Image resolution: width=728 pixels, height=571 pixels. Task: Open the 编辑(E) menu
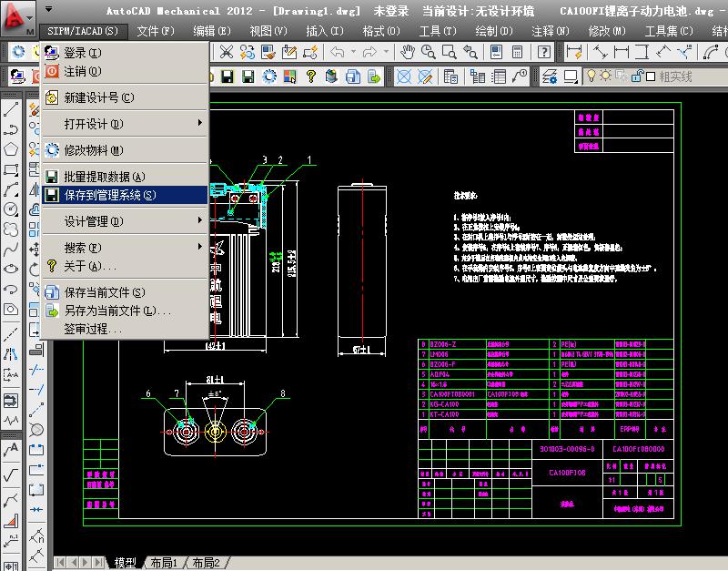click(x=212, y=31)
